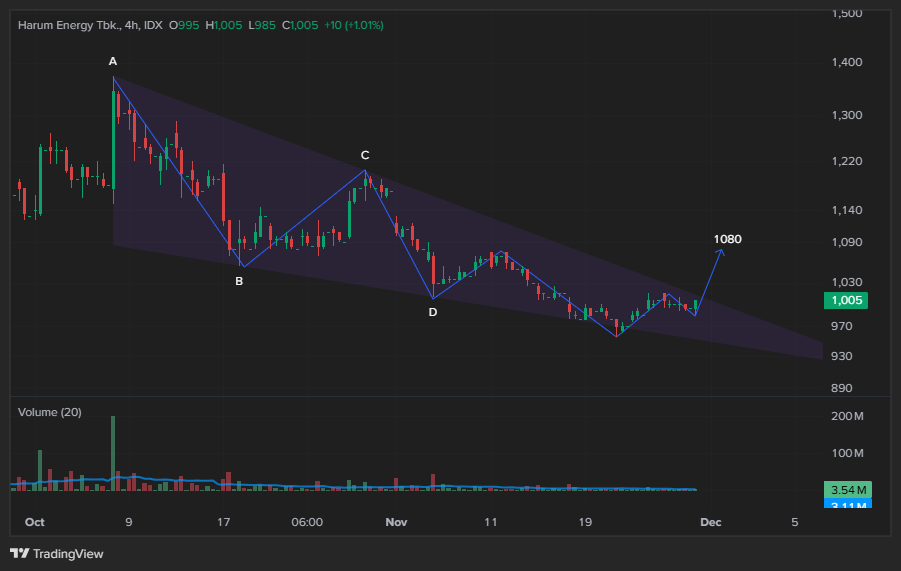The width and height of the screenshot is (901, 571).
Task: Click the L985 low price value
Action: (262, 25)
